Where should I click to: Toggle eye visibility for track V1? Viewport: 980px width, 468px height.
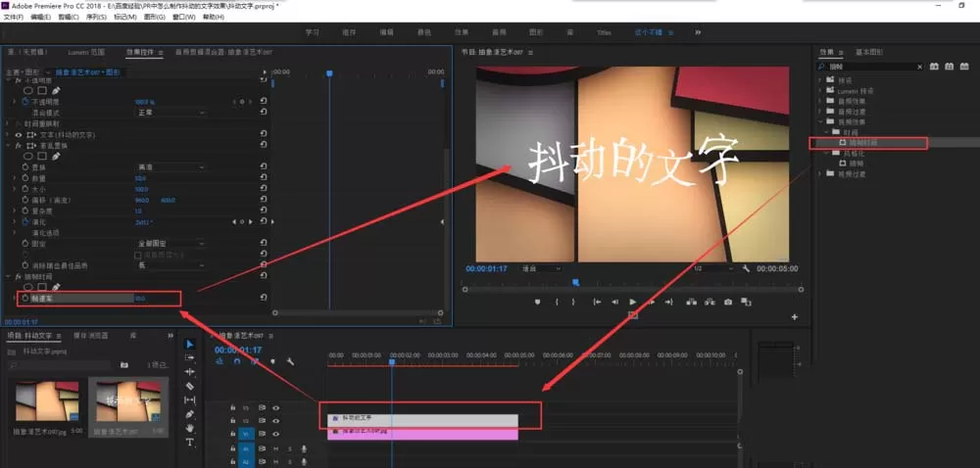click(275, 434)
